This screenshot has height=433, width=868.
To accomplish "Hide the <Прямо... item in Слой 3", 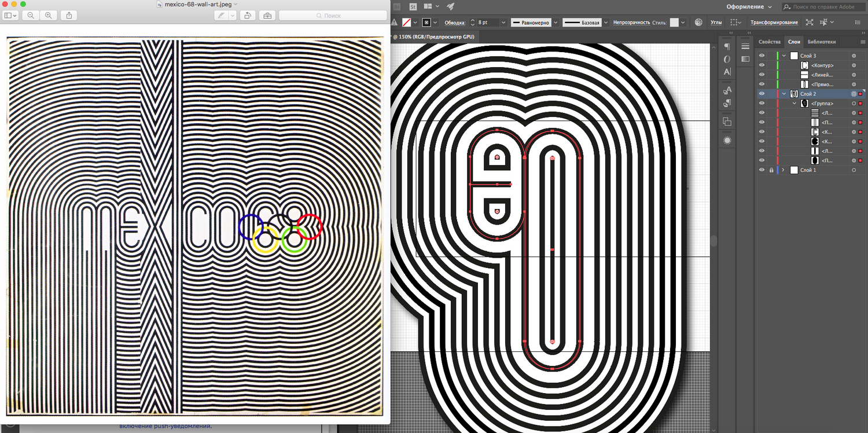I will [762, 85].
